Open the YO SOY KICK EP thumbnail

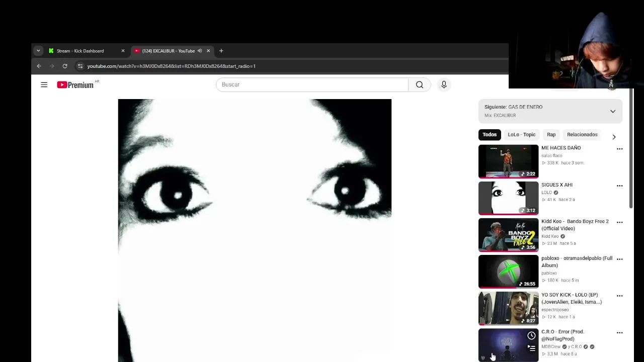[508, 308]
